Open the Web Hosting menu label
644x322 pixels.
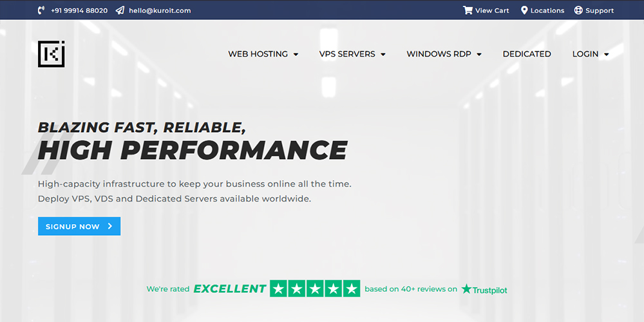(258, 54)
